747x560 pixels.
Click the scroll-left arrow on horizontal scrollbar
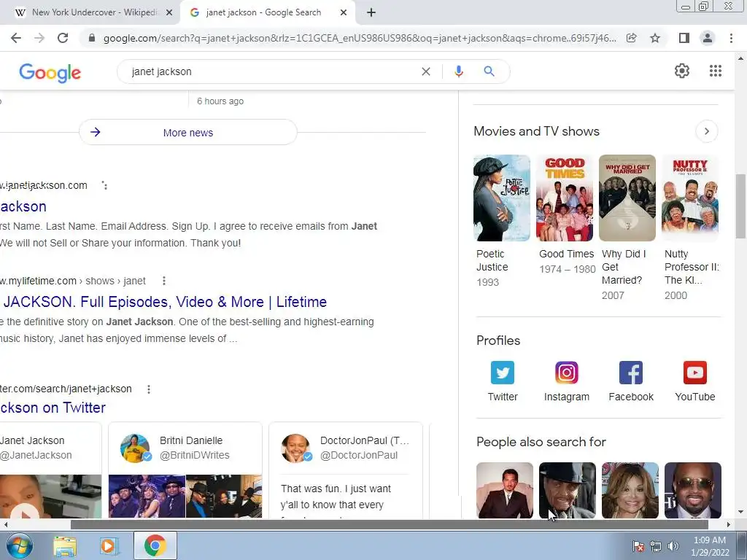pos(6,524)
